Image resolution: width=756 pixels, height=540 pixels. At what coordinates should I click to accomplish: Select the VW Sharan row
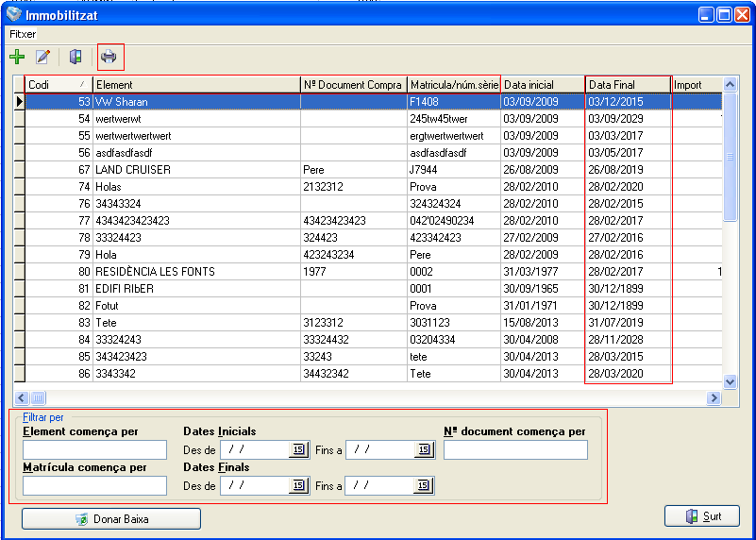point(373,102)
